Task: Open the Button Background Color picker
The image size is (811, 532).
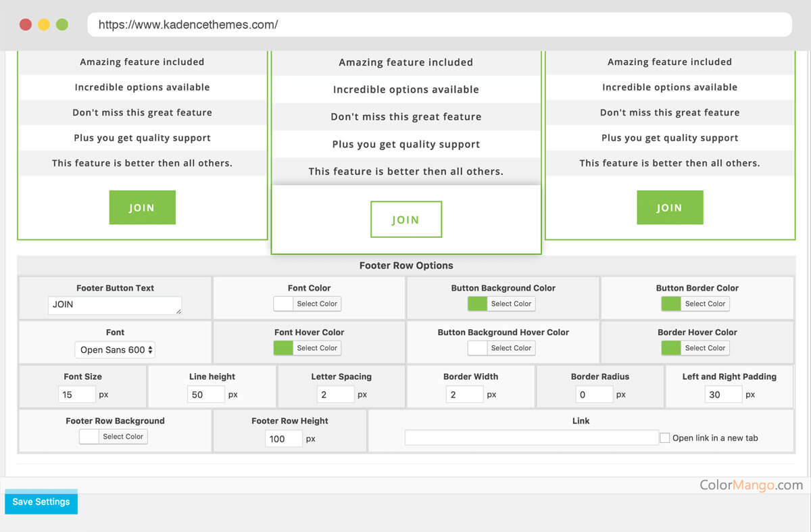Action: pos(511,304)
